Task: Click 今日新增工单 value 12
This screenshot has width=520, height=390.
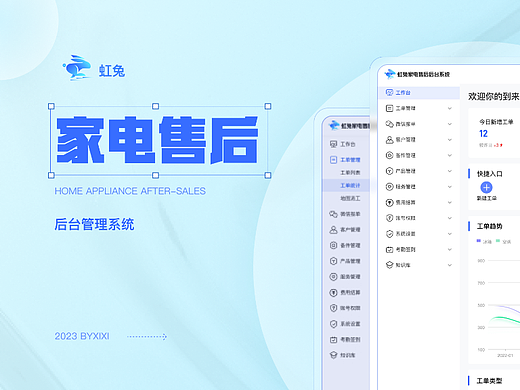Action: pos(483,134)
